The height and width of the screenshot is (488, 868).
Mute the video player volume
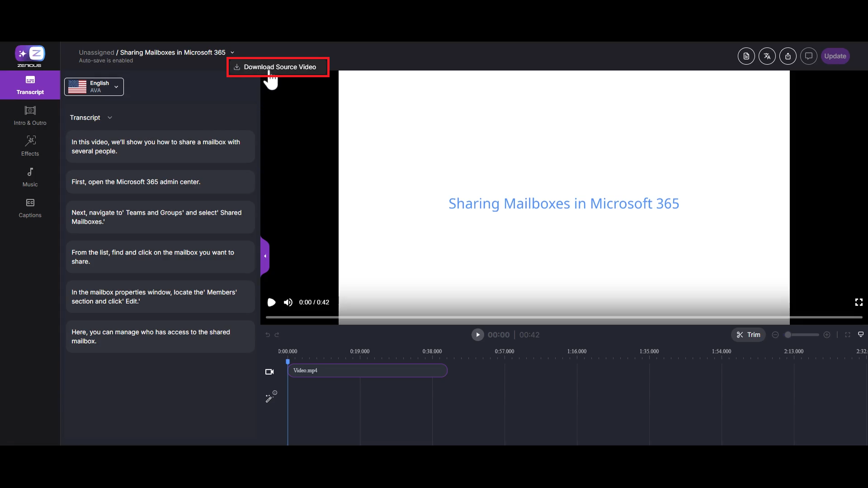(288, 302)
